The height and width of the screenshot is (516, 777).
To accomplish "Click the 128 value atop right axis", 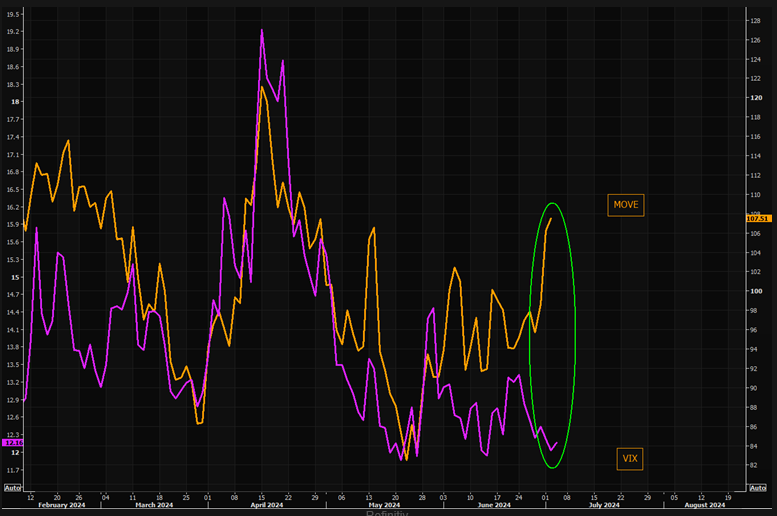I will [757, 20].
